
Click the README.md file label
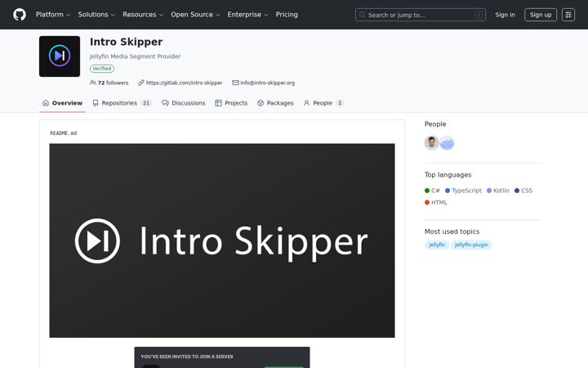[x=64, y=133]
